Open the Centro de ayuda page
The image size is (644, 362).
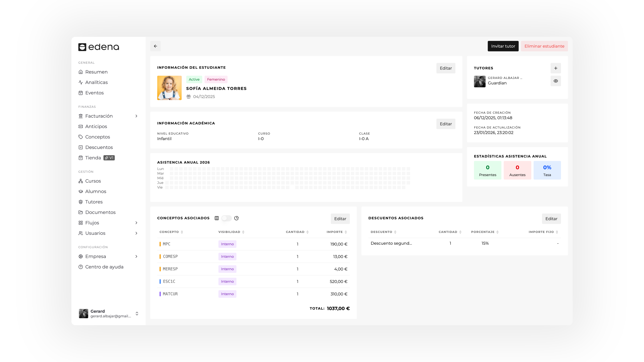pos(104,267)
